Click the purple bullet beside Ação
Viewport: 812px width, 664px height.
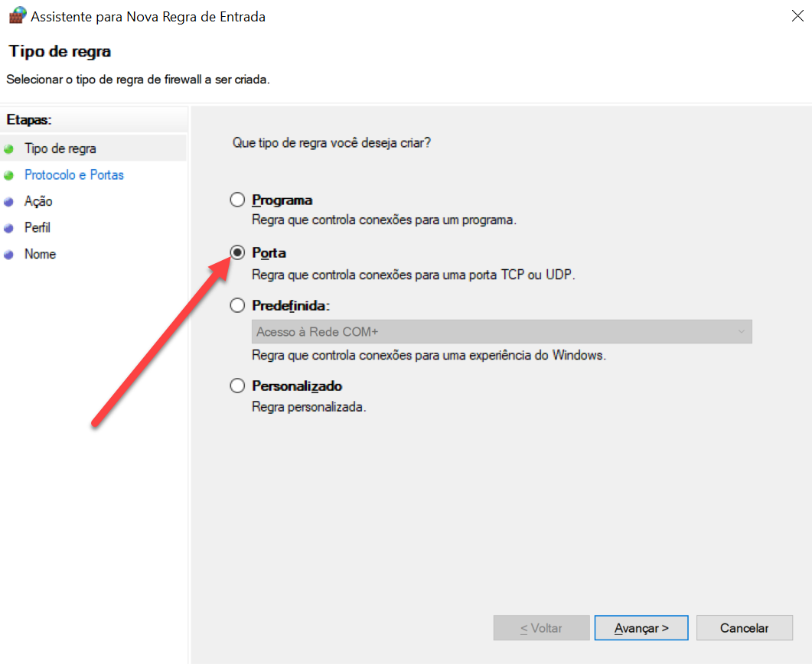(9, 202)
